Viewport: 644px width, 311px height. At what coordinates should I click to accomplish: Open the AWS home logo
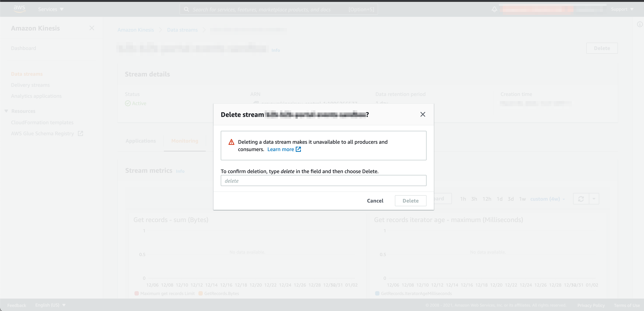tap(19, 9)
